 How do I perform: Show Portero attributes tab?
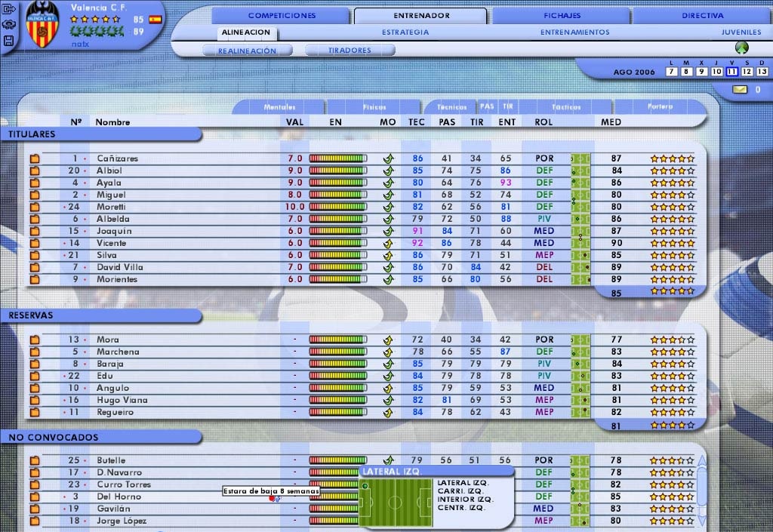[660, 107]
